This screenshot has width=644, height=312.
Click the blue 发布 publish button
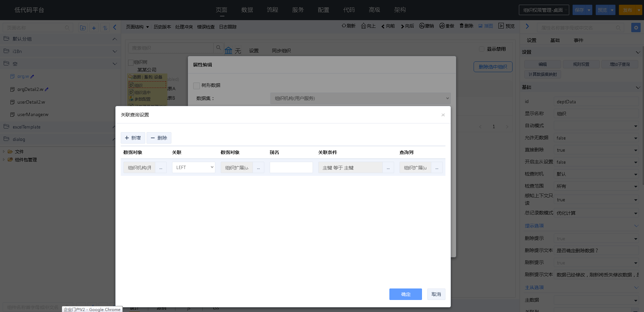coord(628,10)
